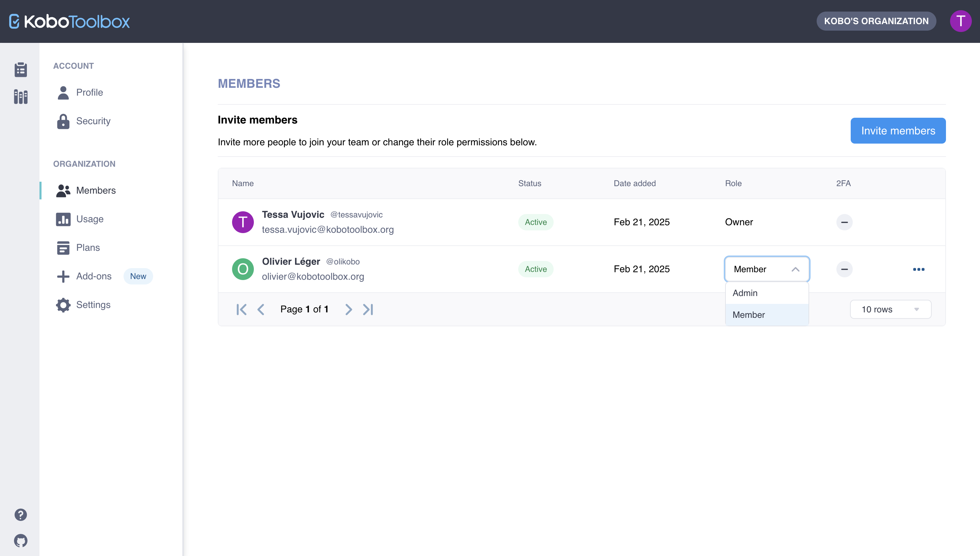Open Members organization page
The height and width of the screenshot is (556, 980).
tap(96, 191)
